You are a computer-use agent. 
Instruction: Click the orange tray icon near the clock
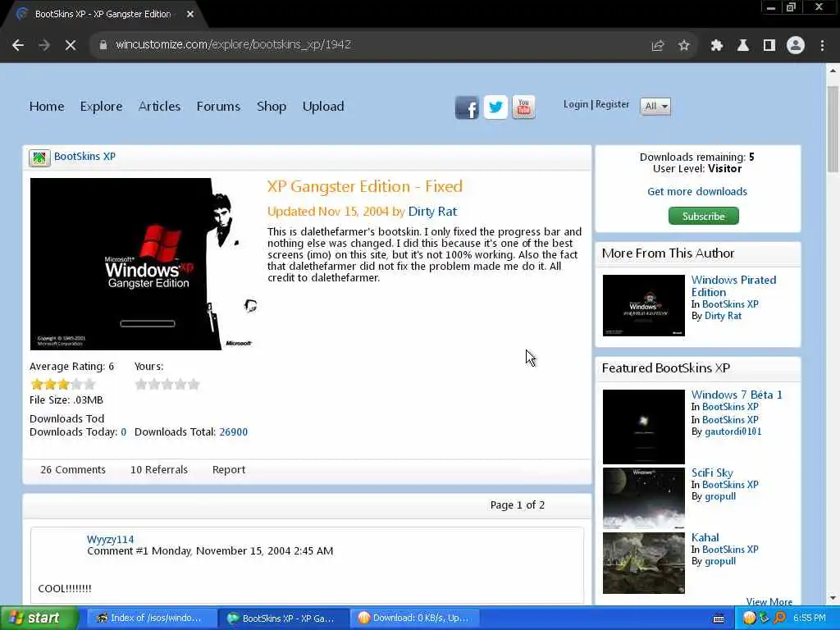point(749,619)
